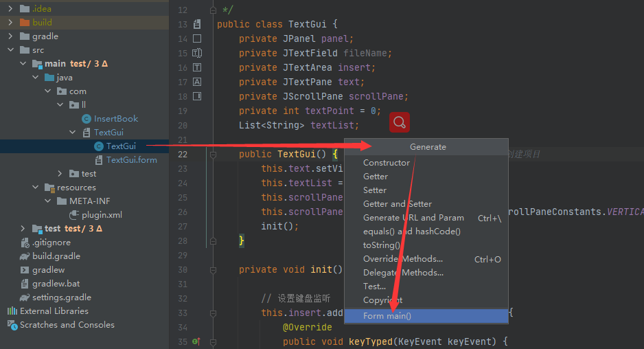Choose Generate URL and Param
Image resolution: width=644 pixels, height=349 pixels.
[426, 218]
